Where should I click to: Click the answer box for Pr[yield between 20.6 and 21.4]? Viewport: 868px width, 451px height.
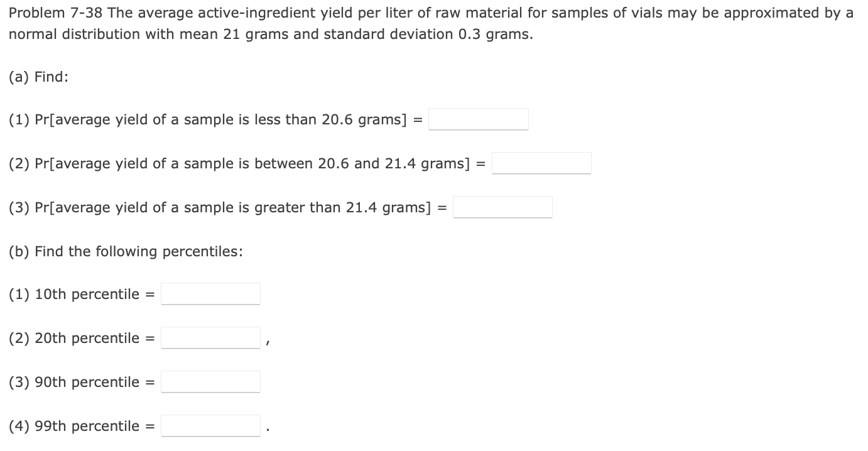tap(541, 163)
